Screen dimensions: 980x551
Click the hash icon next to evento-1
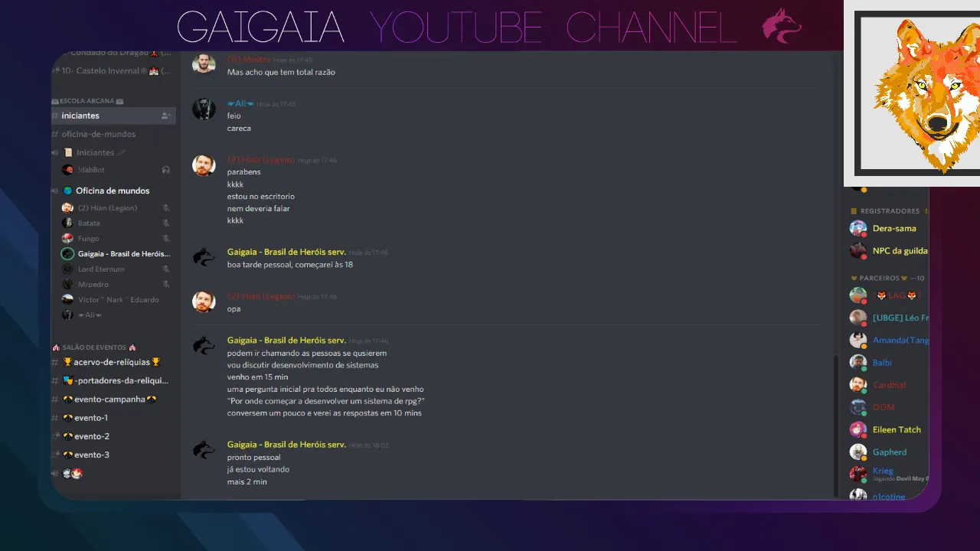pyautogui.click(x=55, y=418)
